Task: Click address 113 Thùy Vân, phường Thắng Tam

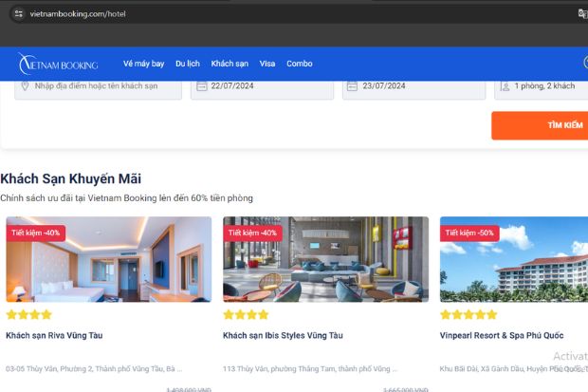Action: [x=310, y=368]
